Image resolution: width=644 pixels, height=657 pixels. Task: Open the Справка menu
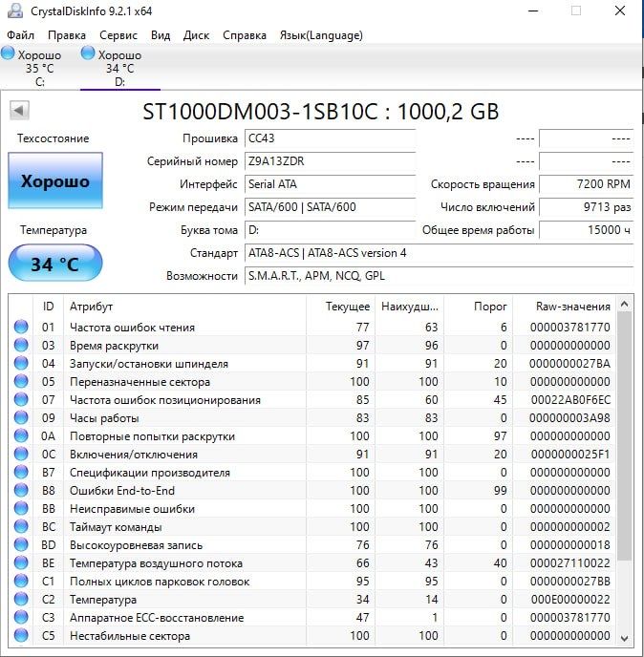pyautogui.click(x=245, y=35)
